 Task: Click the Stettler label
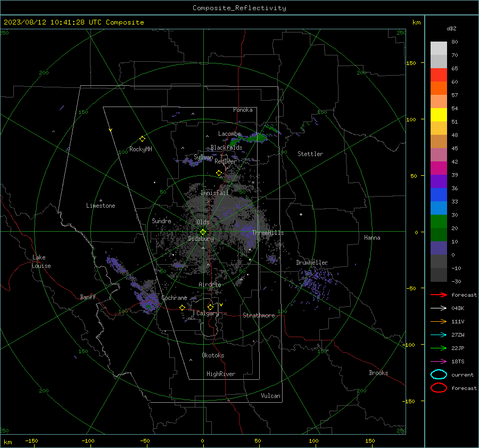(310, 154)
